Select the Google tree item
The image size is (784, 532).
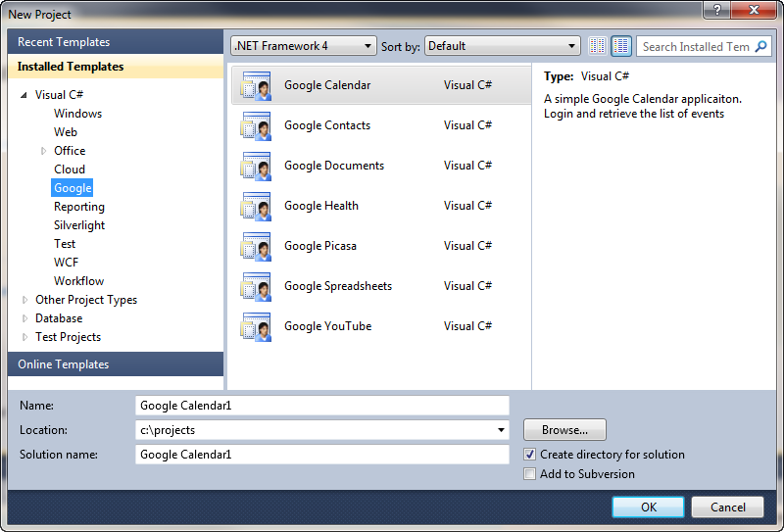pos(73,188)
